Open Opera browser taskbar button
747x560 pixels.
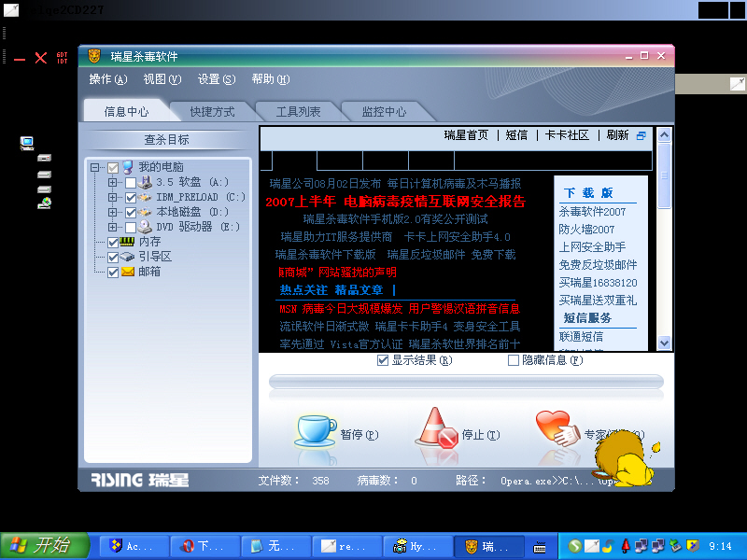coord(204,546)
